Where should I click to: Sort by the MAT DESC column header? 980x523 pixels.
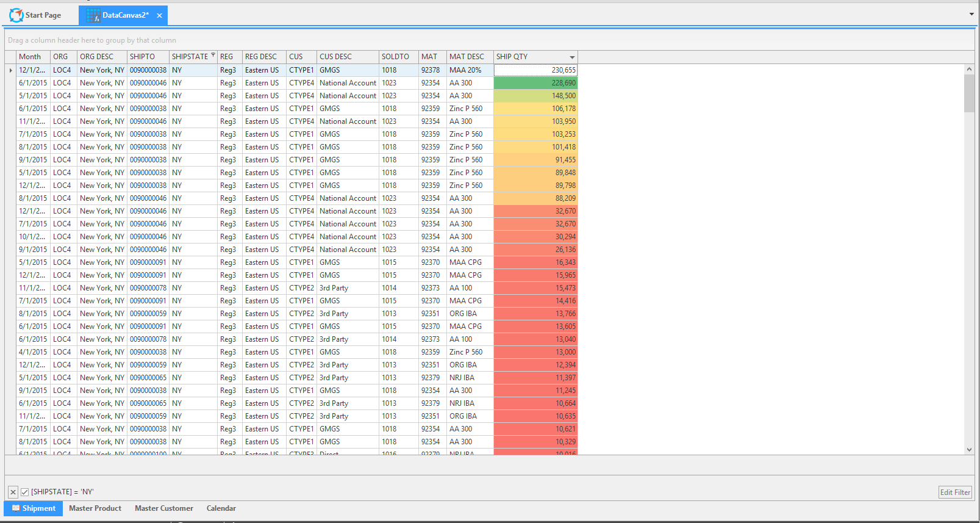pyautogui.click(x=470, y=57)
